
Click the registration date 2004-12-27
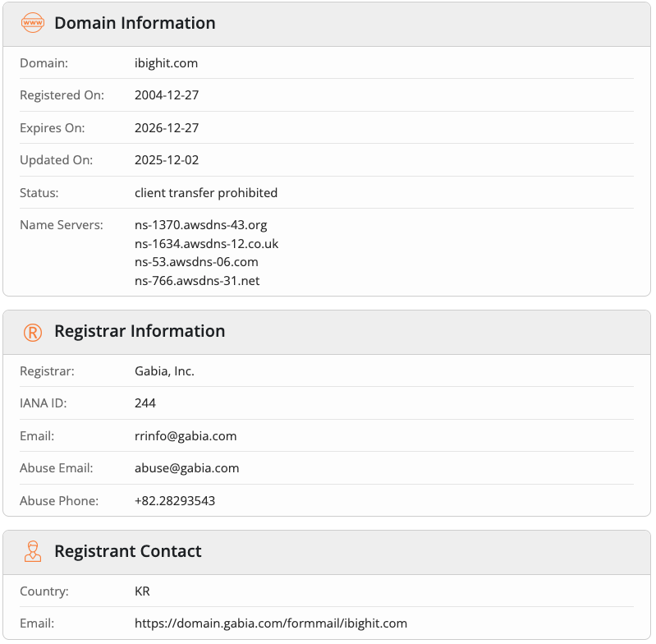click(x=167, y=95)
